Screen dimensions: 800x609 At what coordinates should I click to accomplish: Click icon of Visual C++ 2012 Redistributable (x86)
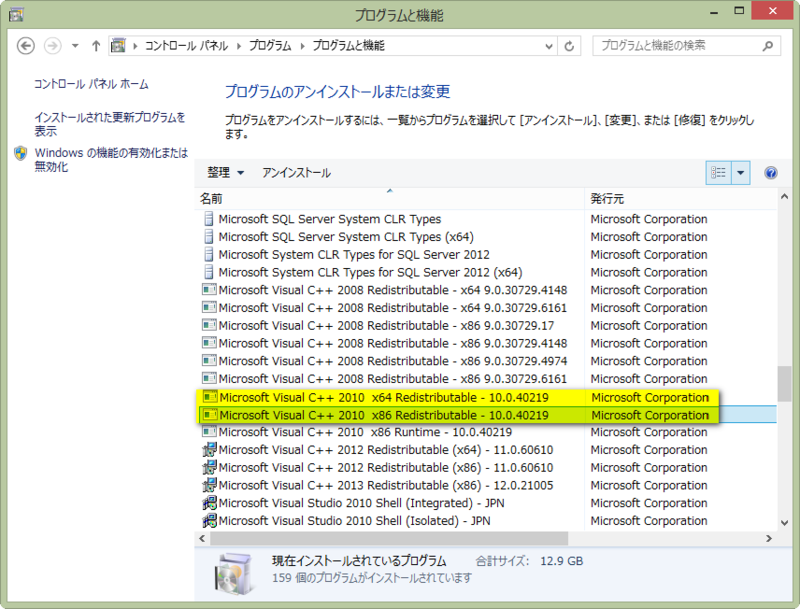(x=209, y=468)
